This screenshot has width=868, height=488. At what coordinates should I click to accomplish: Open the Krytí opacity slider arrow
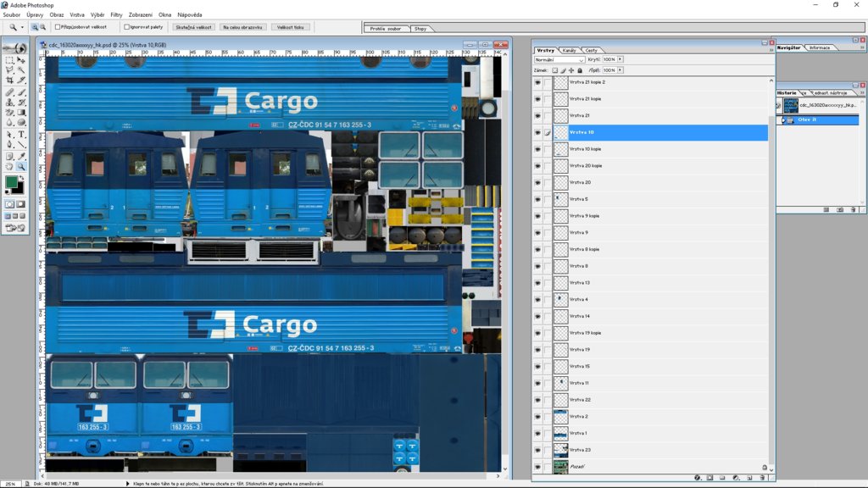[x=620, y=59]
